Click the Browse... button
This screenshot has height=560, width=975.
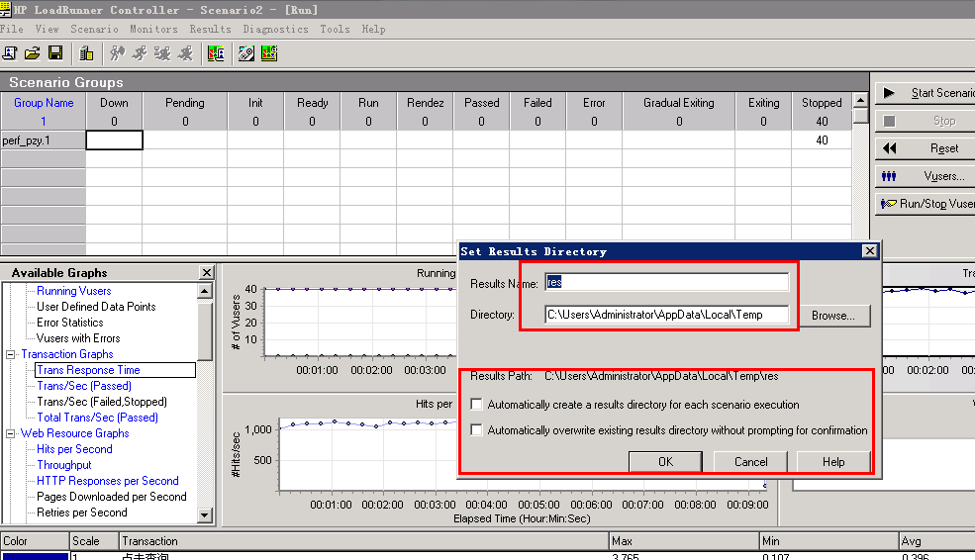833,315
